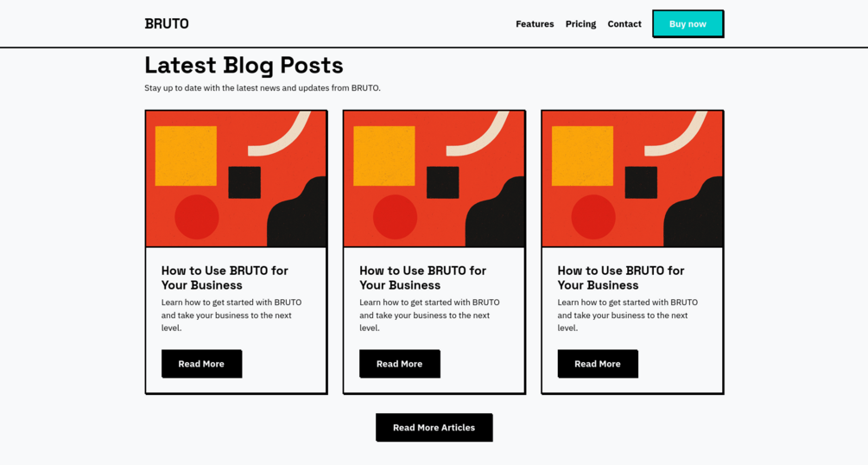The height and width of the screenshot is (465, 868).
Task: Click the 'Stay up to date' subtitle text
Action: (263, 88)
